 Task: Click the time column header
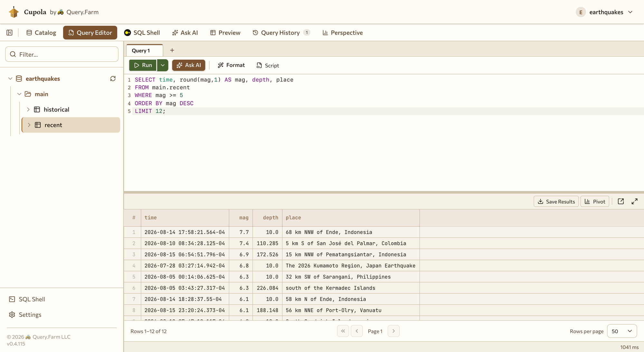185,218
